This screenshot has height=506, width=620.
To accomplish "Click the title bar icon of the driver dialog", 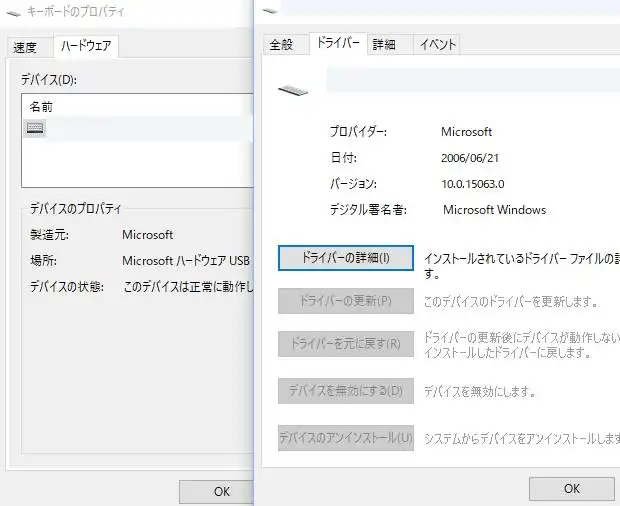I will (269, 11).
